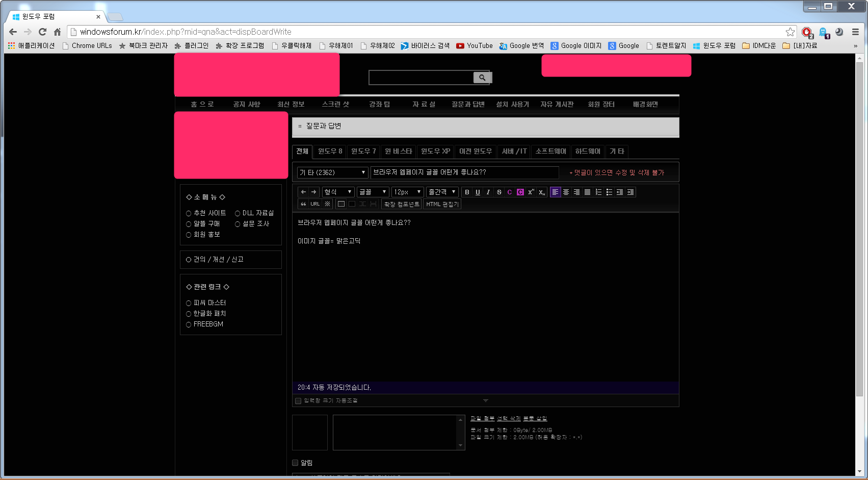Screen dimensions: 868x480
Task: Toggle underline formatting
Action: [478, 192]
